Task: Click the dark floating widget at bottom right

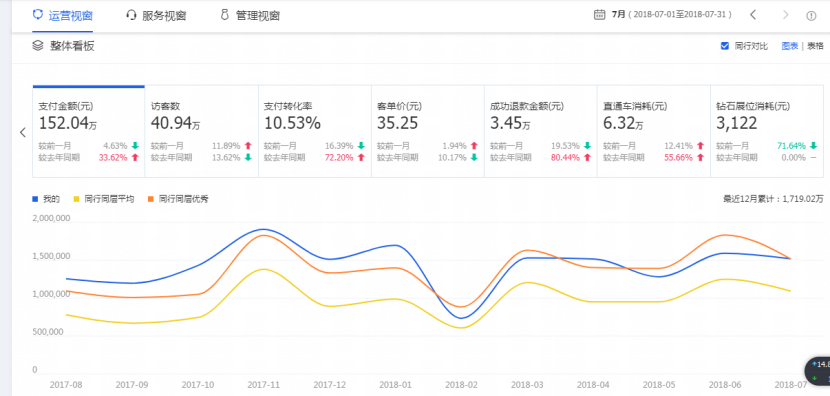Action: (x=818, y=371)
